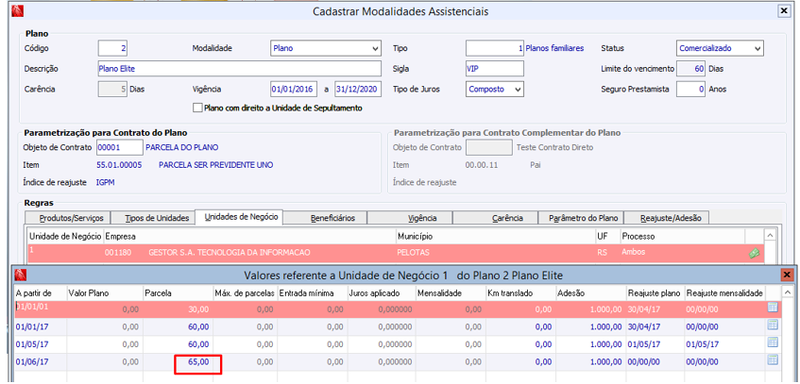The height and width of the screenshot is (384, 800).
Task: Click the IGPM índice de reajuste value
Action: [105, 182]
